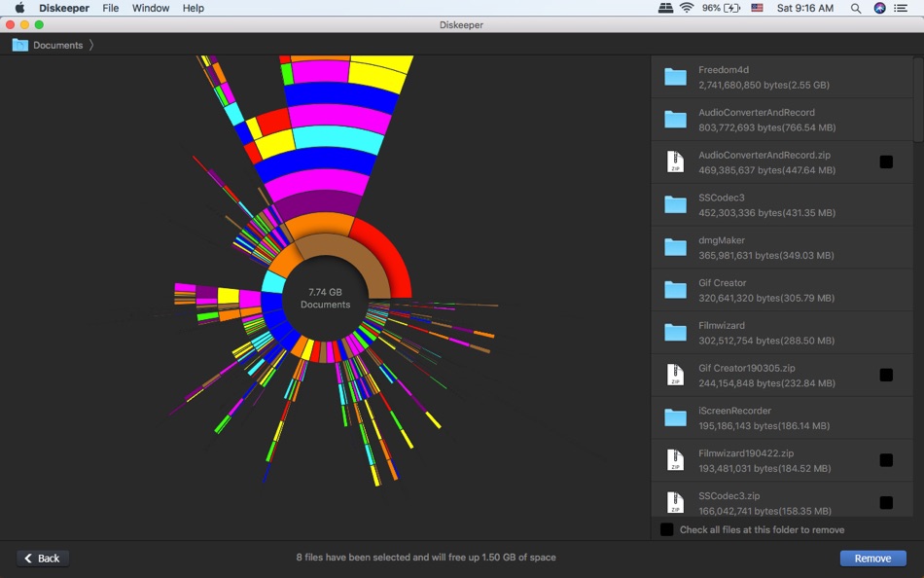The height and width of the screenshot is (578, 924).
Task: Toggle checkbox for Gif Creator190305.zip
Action: pyautogui.click(x=886, y=375)
